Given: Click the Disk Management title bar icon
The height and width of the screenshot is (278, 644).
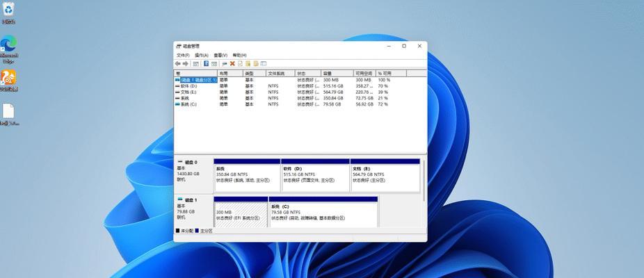Looking at the screenshot, I should point(179,47).
